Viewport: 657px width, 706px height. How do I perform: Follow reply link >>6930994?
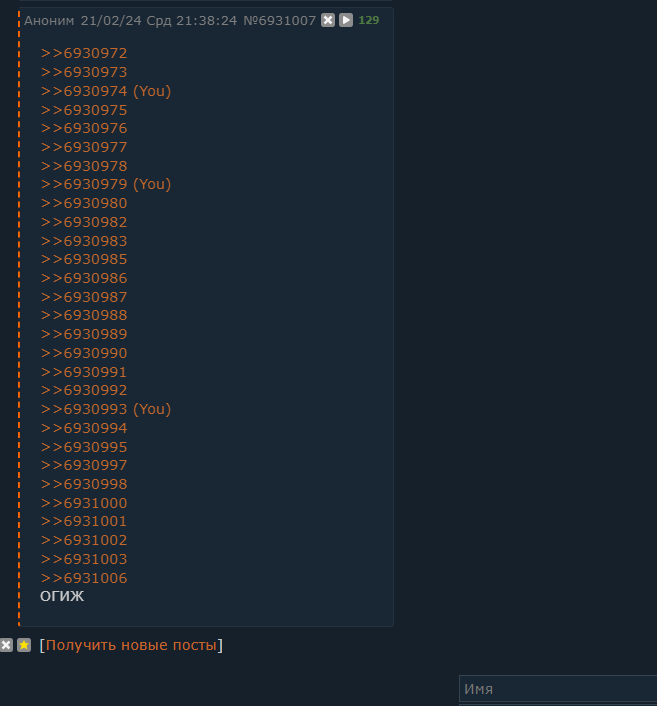pos(84,428)
